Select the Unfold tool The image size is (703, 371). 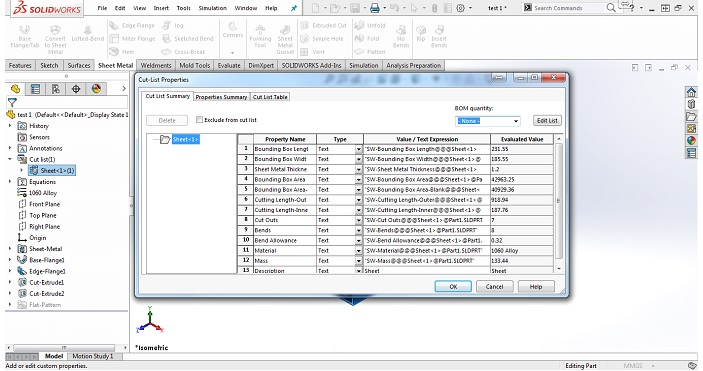370,26
